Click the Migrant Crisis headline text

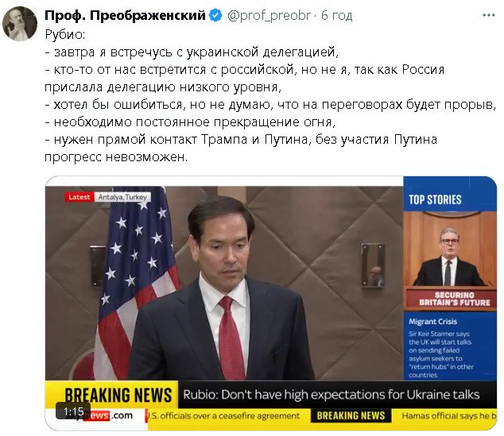pyautogui.click(x=433, y=322)
